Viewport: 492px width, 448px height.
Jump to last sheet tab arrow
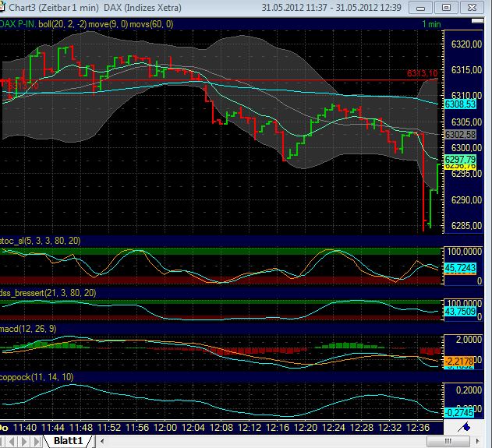click(37, 442)
